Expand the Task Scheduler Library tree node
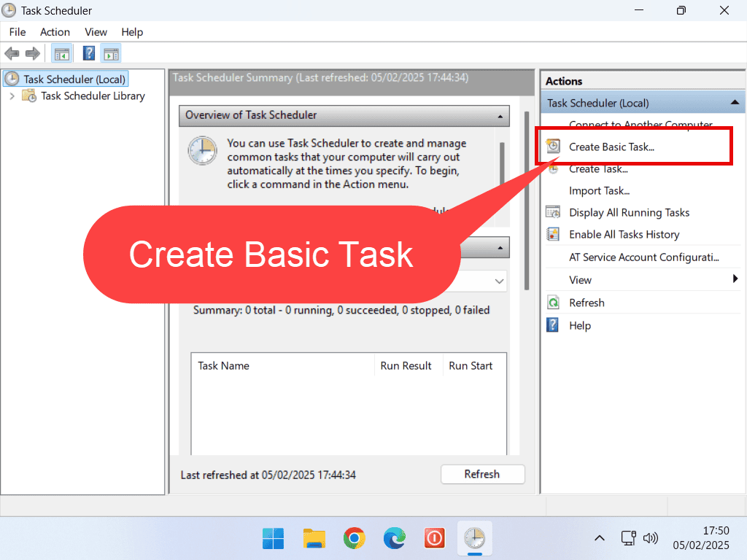 12,96
